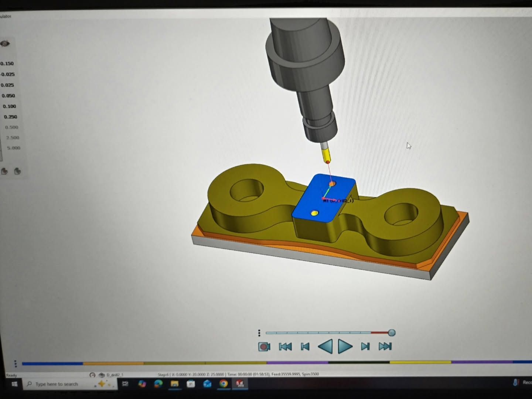The width and height of the screenshot is (532, 399).
Task: Click the taskbar search box
Action: click(70, 384)
